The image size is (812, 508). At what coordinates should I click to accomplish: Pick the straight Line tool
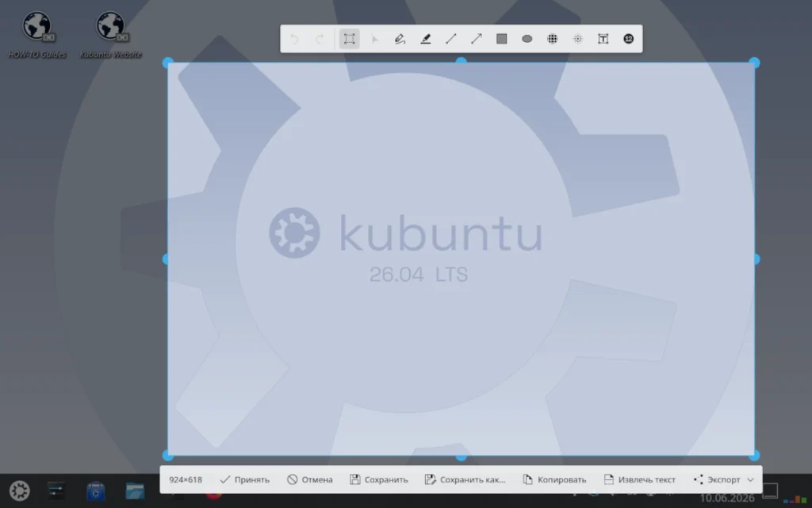pyautogui.click(x=450, y=39)
